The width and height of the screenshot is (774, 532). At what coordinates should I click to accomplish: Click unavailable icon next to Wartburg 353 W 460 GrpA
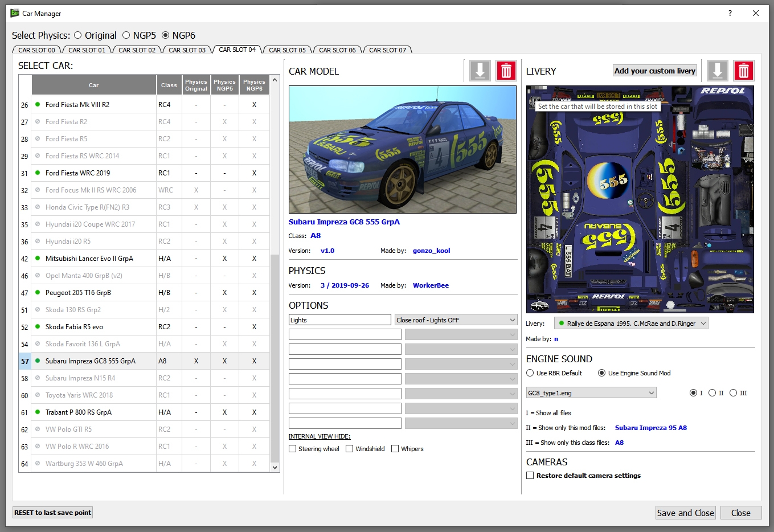coord(38,463)
